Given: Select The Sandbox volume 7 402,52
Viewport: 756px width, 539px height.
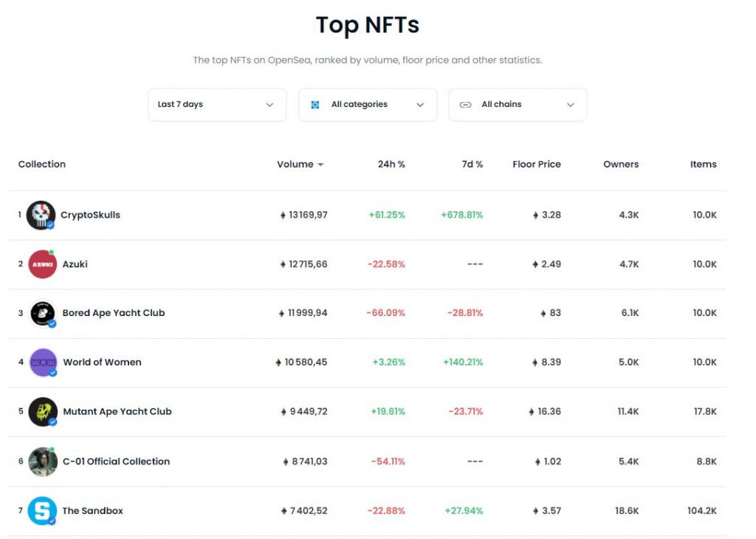Looking at the screenshot, I should [309, 511].
